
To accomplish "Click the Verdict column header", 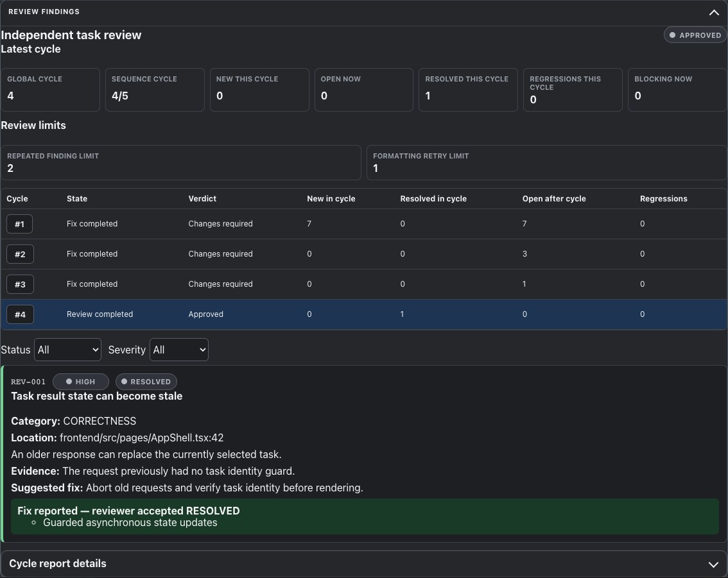I will [x=202, y=198].
